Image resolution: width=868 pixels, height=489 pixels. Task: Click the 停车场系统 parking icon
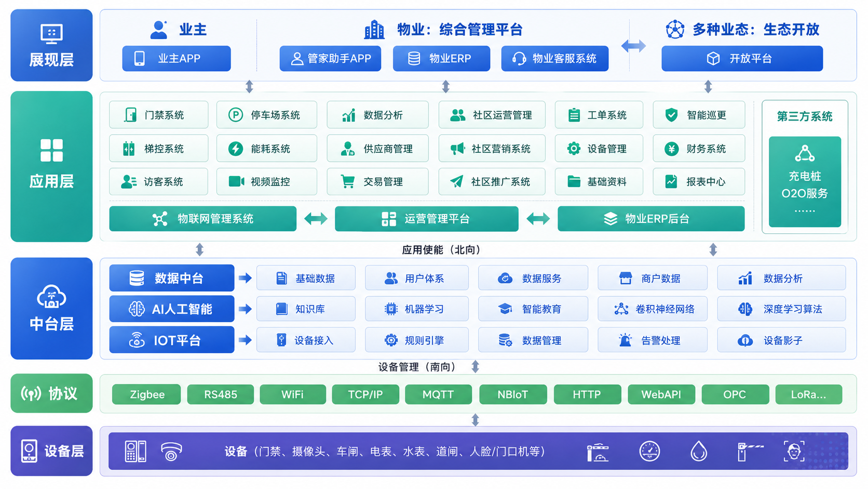(x=236, y=115)
